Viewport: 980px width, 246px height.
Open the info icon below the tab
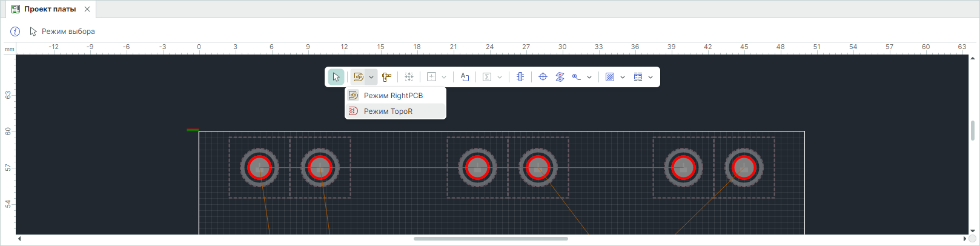coord(15,32)
